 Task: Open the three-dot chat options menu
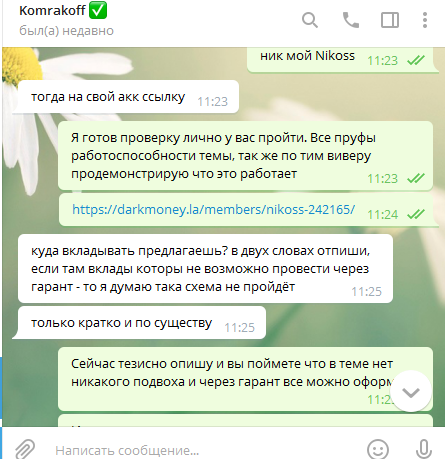click(425, 20)
